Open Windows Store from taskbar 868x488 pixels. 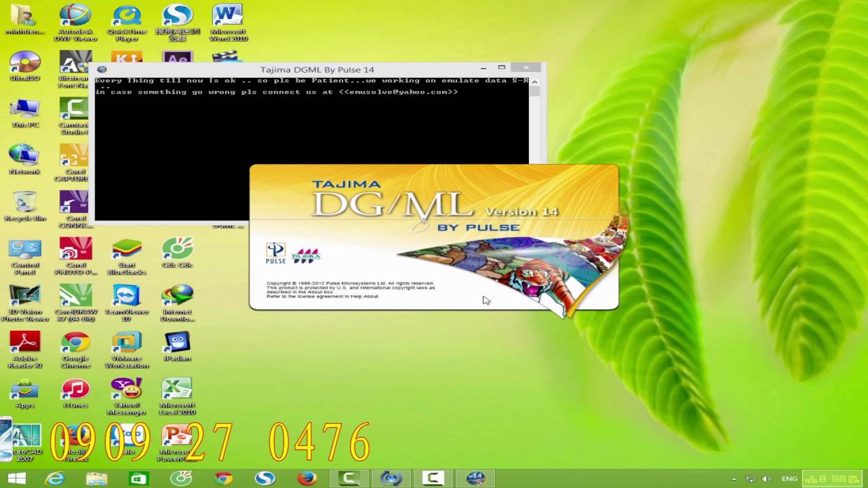click(138, 479)
